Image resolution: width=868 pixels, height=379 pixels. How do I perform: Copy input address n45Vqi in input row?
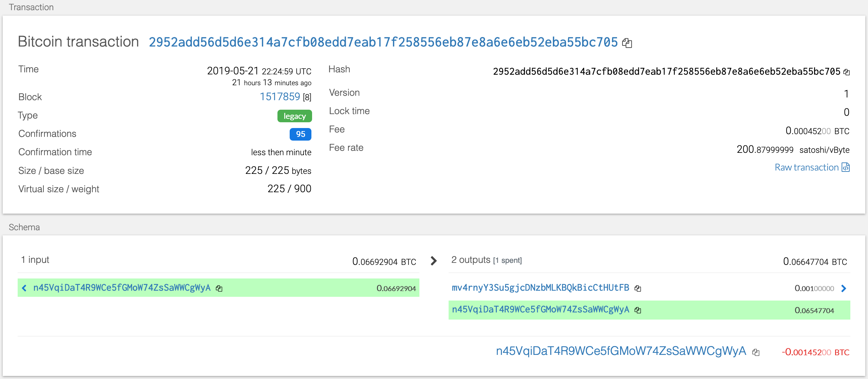219,288
